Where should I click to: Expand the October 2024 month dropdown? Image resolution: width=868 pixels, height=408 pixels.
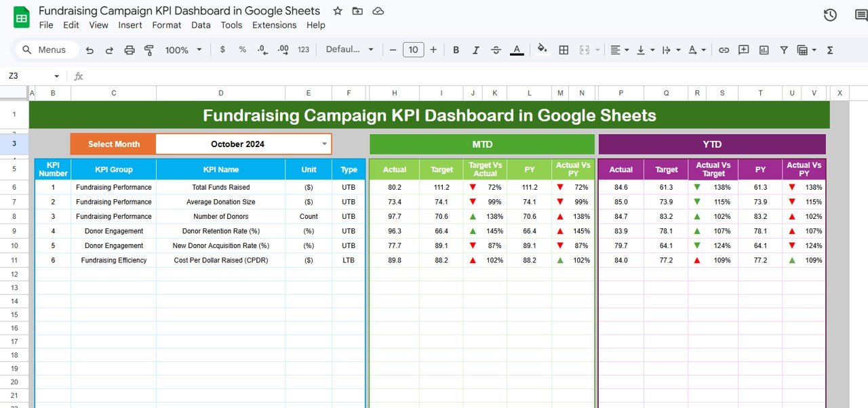[324, 144]
